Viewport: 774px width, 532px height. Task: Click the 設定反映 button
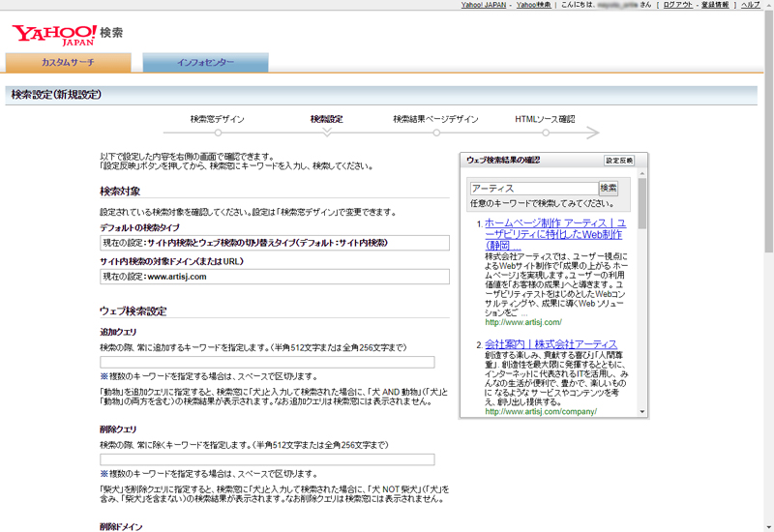pos(619,161)
